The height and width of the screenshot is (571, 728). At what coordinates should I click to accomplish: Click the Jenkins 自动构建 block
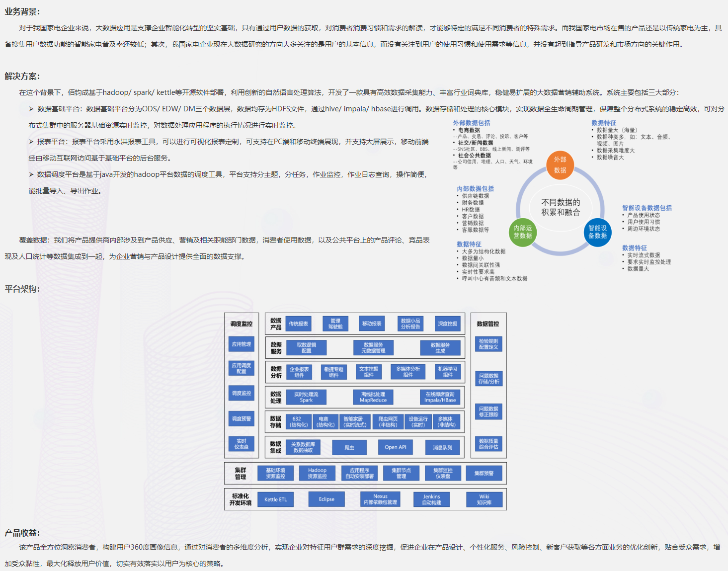(x=431, y=499)
